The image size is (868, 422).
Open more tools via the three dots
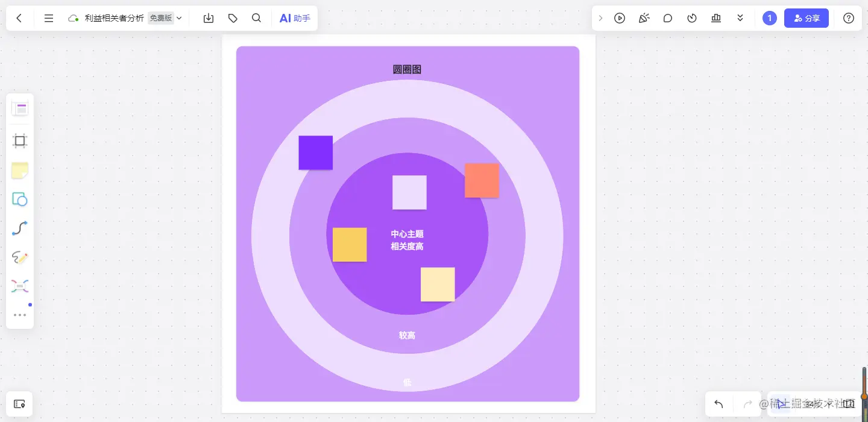click(20, 315)
